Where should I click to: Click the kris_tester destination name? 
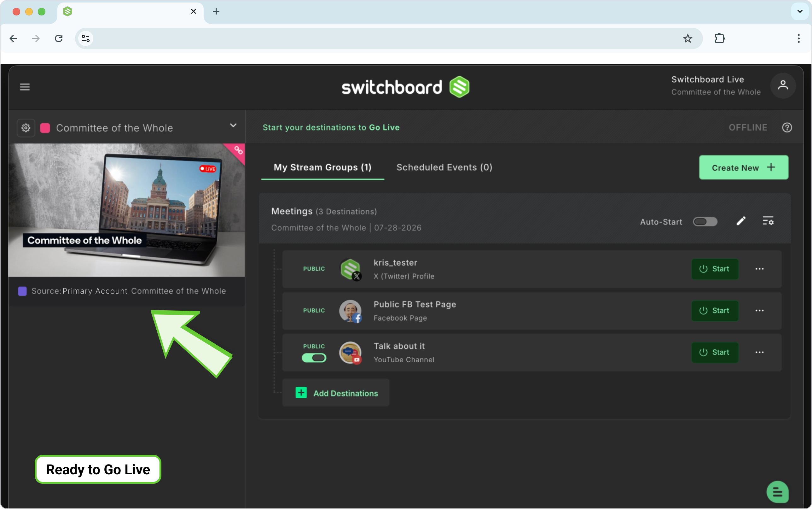point(395,263)
